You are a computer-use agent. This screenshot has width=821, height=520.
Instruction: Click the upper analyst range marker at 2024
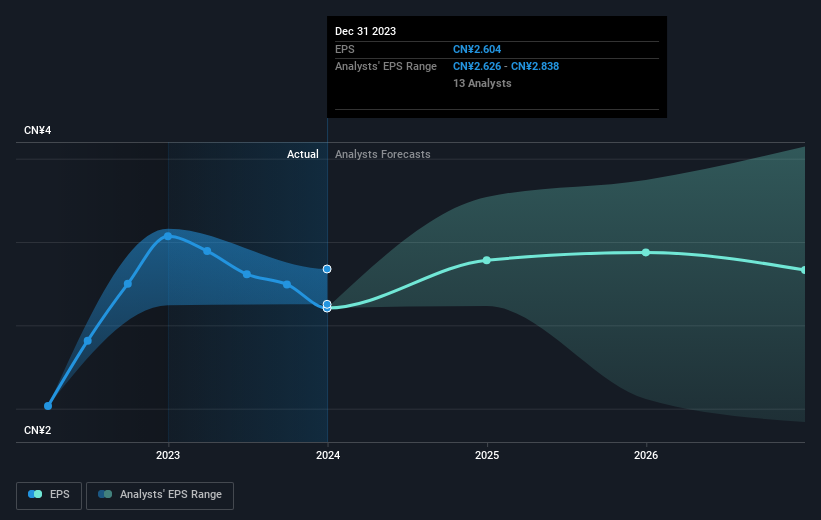(327, 269)
